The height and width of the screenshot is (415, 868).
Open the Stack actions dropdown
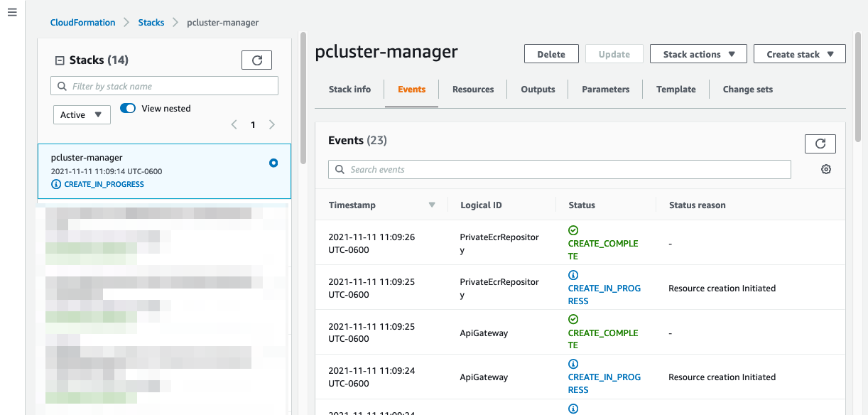698,53
